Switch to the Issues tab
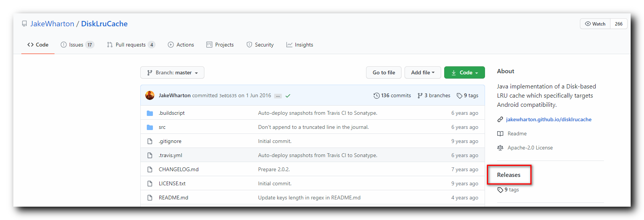The width and height of the screenshot is (644, 220). pos(77,45)
